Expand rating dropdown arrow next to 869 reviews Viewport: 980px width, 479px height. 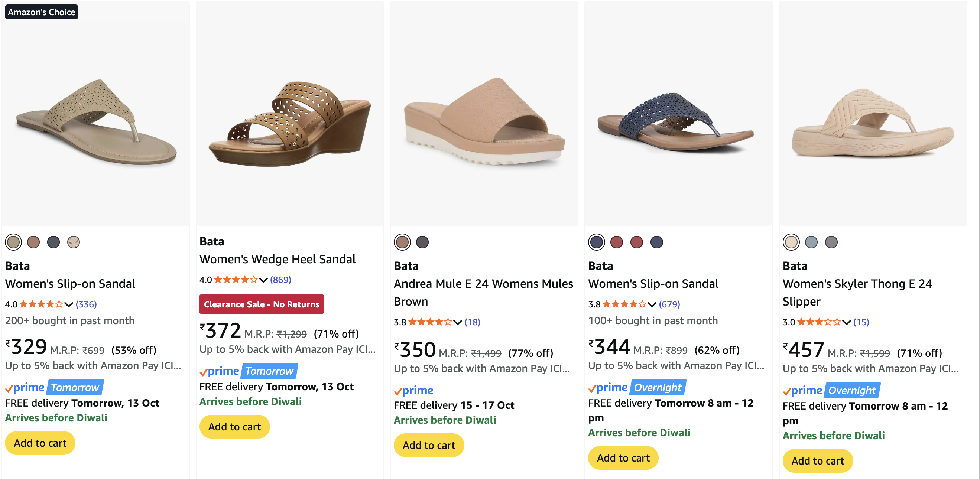pos(263,280)
